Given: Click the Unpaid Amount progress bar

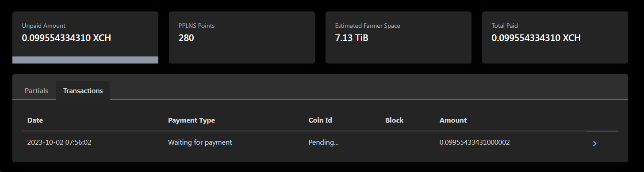Looking at the screenshot, I should point(85,60).
